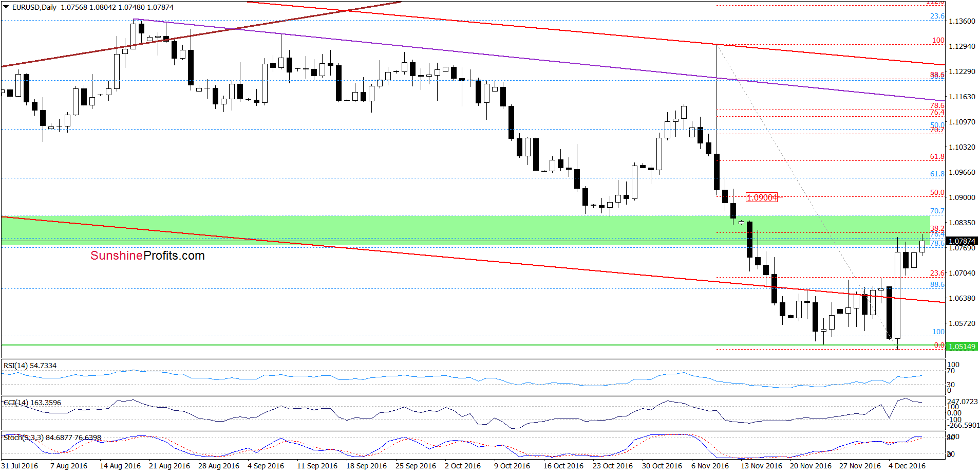Image resolution: width=980 pixels, height=473 pixels.
Task: Select the purple descending trend line
Action: (x=538, y=60)
